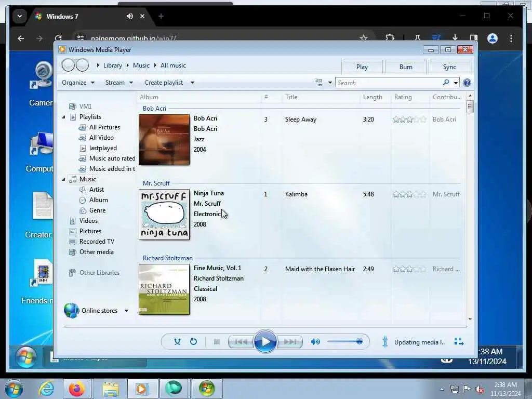Open the Music added in t playlist
Screen dimensions: 532x399
pos(112,169)
